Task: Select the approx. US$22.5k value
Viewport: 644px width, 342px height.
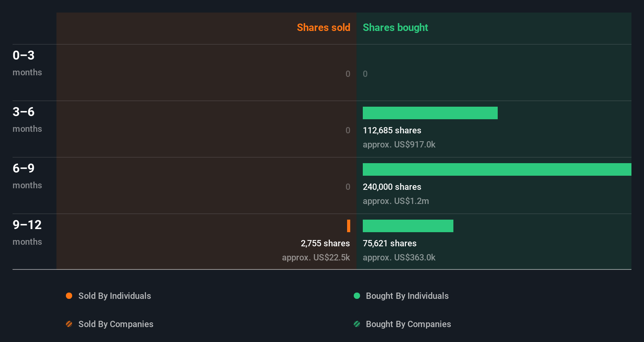Action: point(316,257)
